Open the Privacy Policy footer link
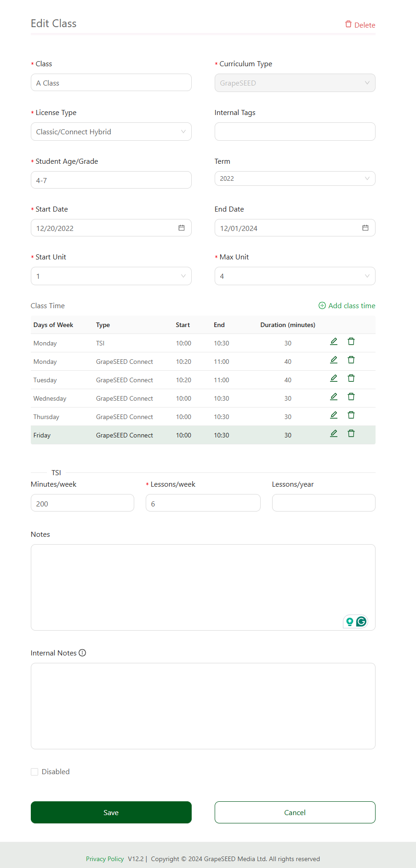The image size is (416, 868). [x=105, y=859]
